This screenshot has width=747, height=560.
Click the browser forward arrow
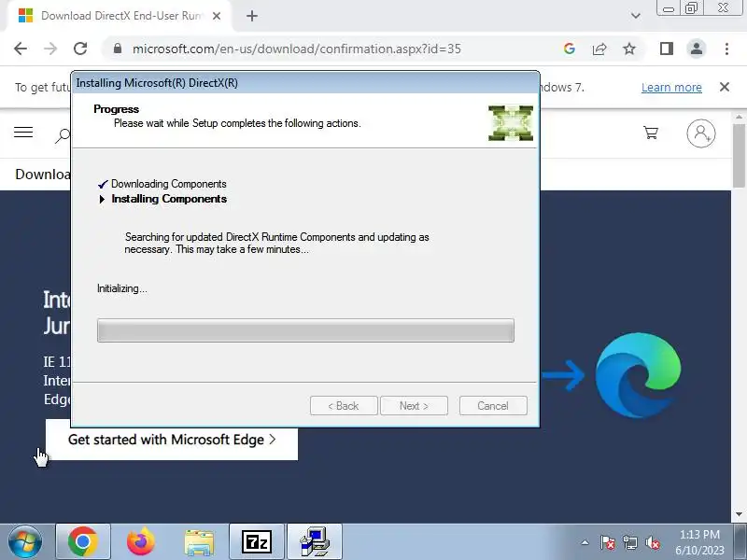point(50,49)
